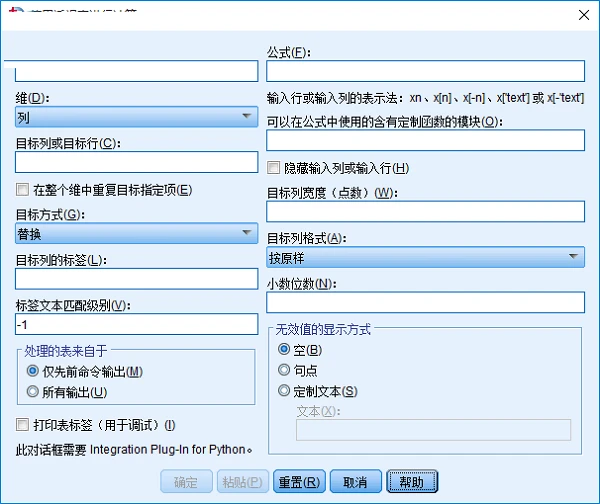Select 句点 radio button
Image resolution: width=600 pixels, height=504 pixels.
[284, 370]
